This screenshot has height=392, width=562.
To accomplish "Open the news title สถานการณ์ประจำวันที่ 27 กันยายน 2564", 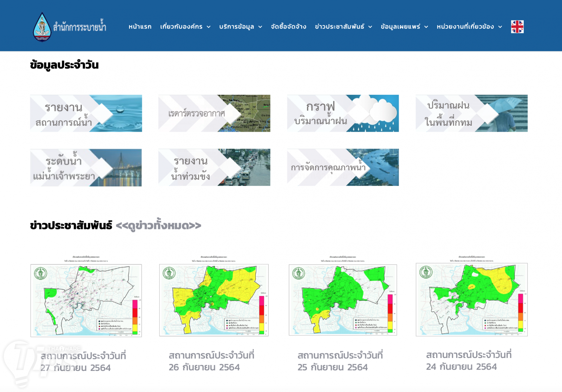I will [83, 362].
